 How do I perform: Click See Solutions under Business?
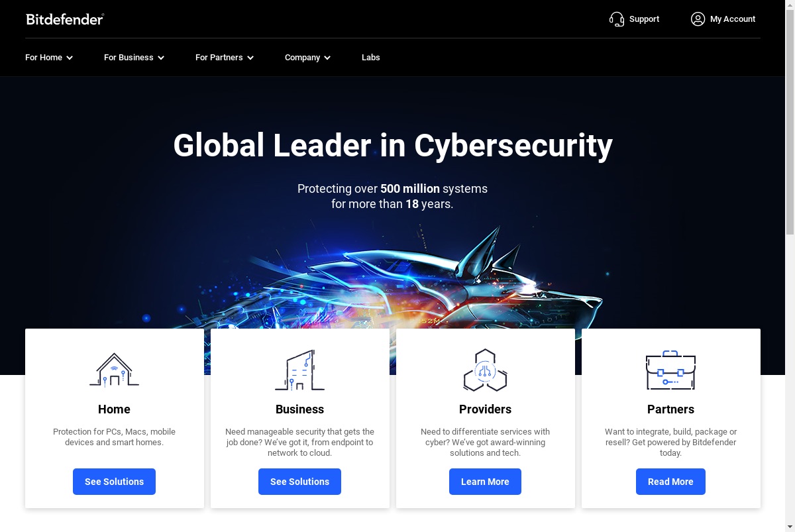(299, 482)
